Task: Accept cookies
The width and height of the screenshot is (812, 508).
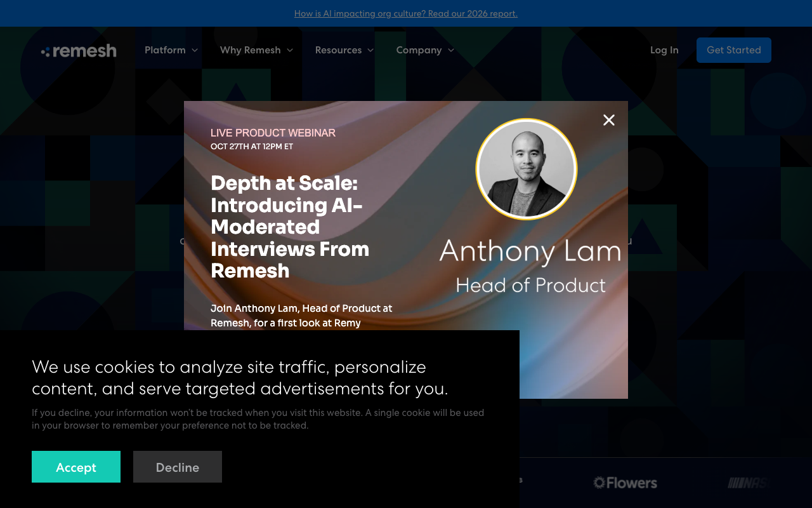Action: 76,467
